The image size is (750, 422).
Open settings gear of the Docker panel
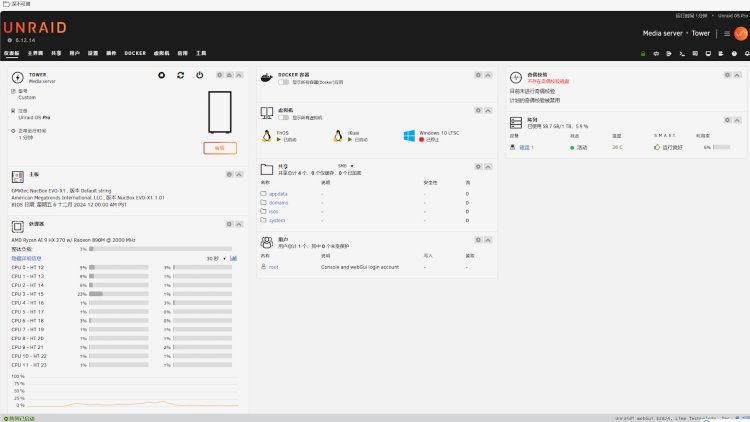click(478, 75)
